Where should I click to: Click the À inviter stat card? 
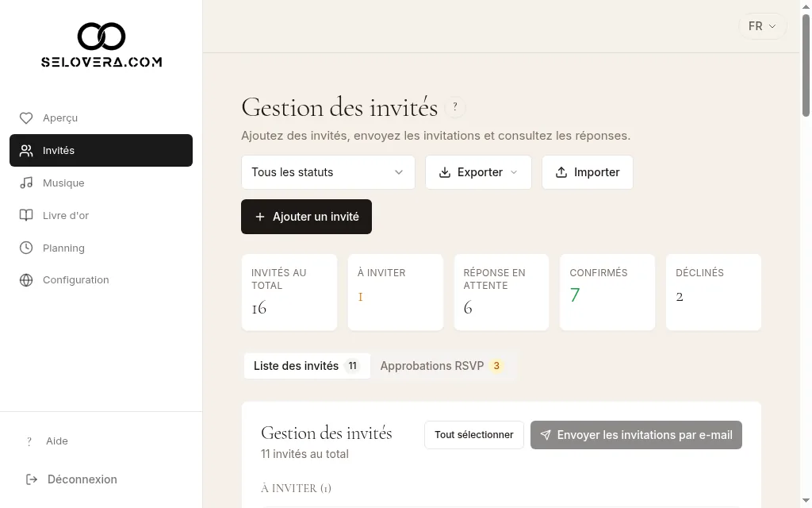[395, 292]
